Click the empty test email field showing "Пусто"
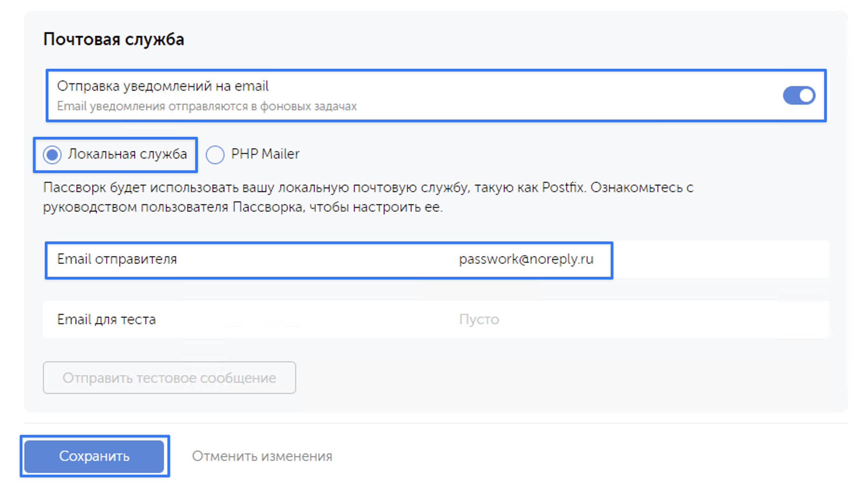 pos(479,319)
